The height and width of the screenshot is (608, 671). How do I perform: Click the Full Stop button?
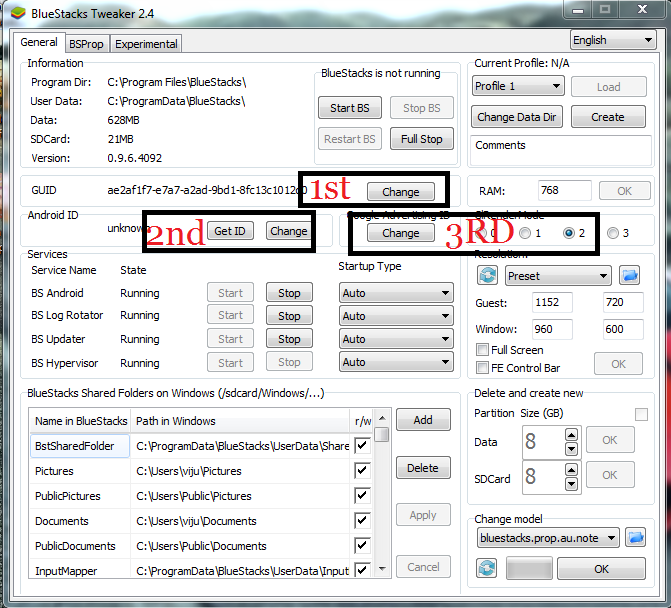pos(422,139)
